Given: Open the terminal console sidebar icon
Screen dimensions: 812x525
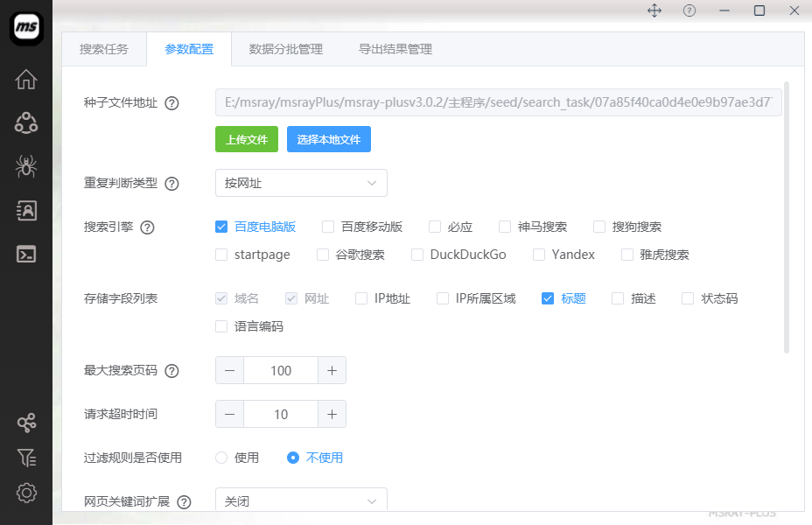Looking at the screenshot, I should pyautogui.click(x=26, y=254).
